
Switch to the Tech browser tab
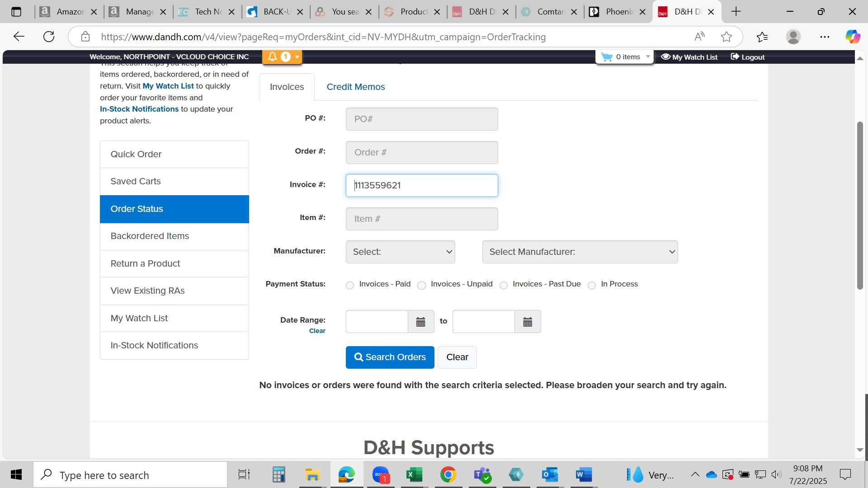[x=207, y=12]
